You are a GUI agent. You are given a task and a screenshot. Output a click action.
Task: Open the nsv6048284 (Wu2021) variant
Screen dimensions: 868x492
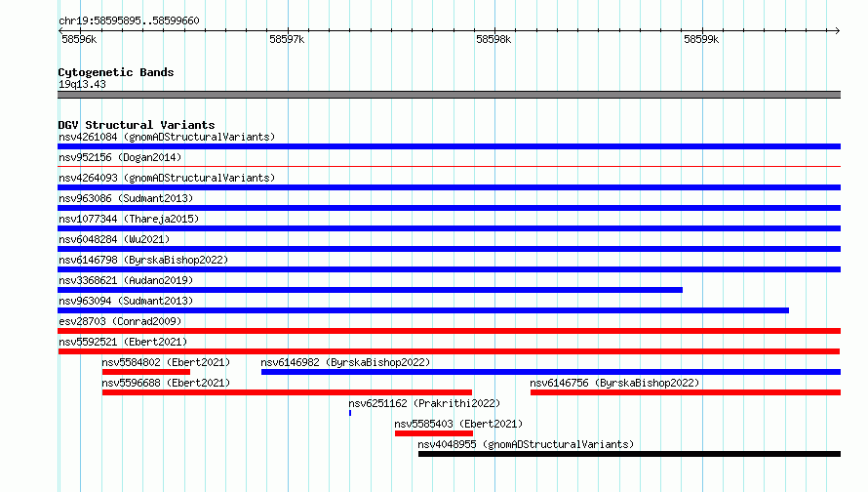[114, 239]
